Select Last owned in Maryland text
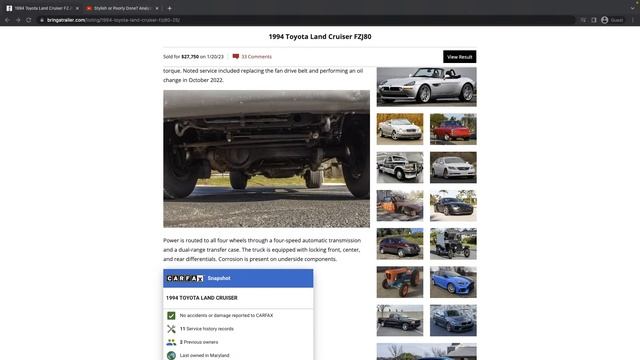 pos(204,356)
